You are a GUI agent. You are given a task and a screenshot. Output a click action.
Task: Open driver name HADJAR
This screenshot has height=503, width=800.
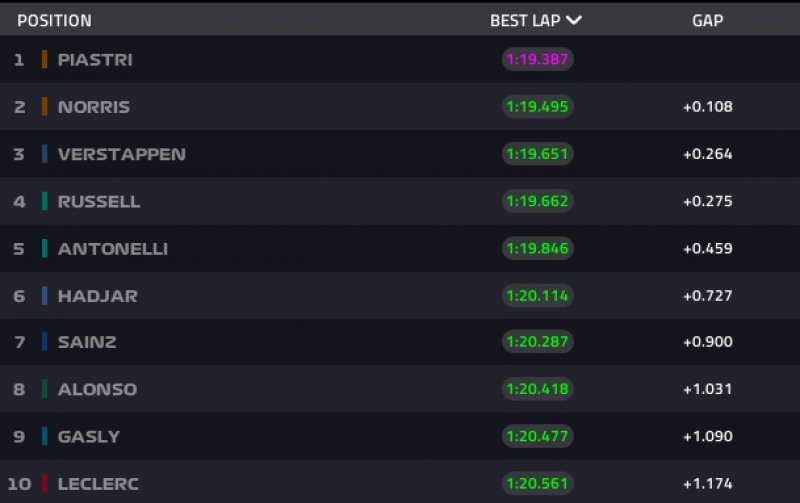click(97, 296)
